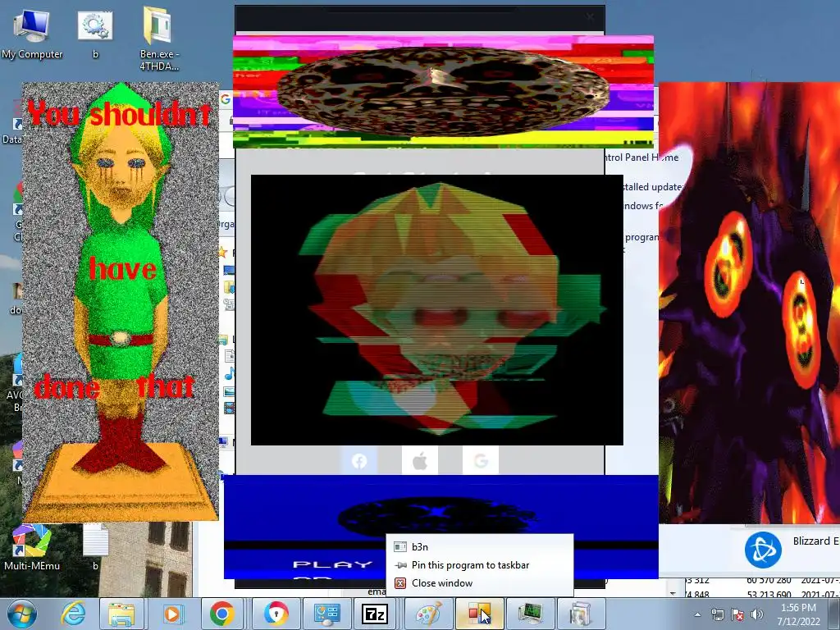Launch the Multi-MEmu desktop shortcut

click(x=32, y=547)
